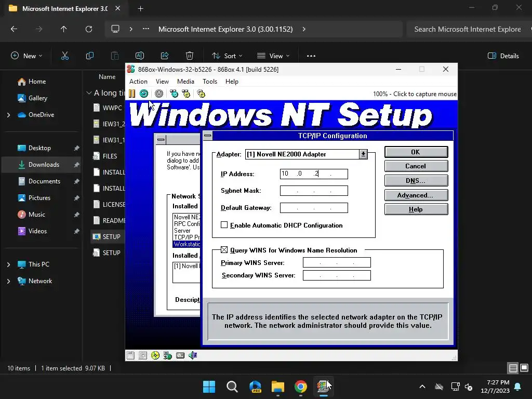532x399 pixels.
Task: Open the New dropdown in Explorer
Action: click(x=26, y=56)
